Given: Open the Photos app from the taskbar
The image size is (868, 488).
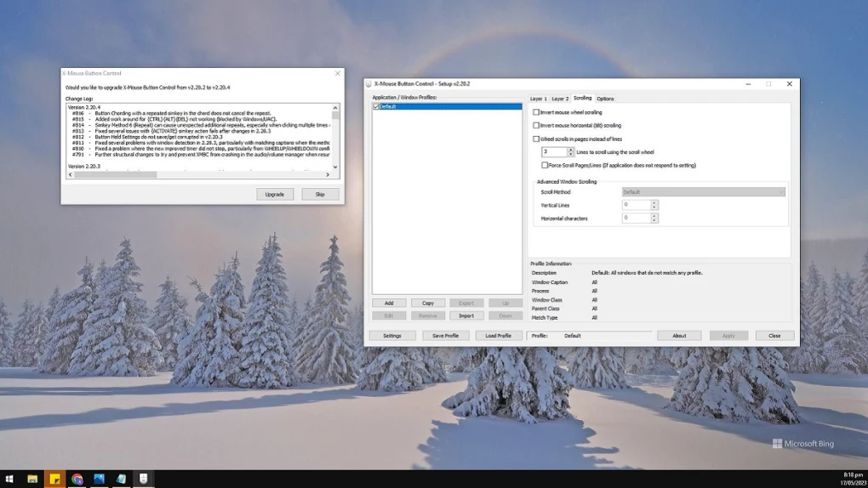Looking at the screenshot, I should pyautogui.click(x=99, y=479).
